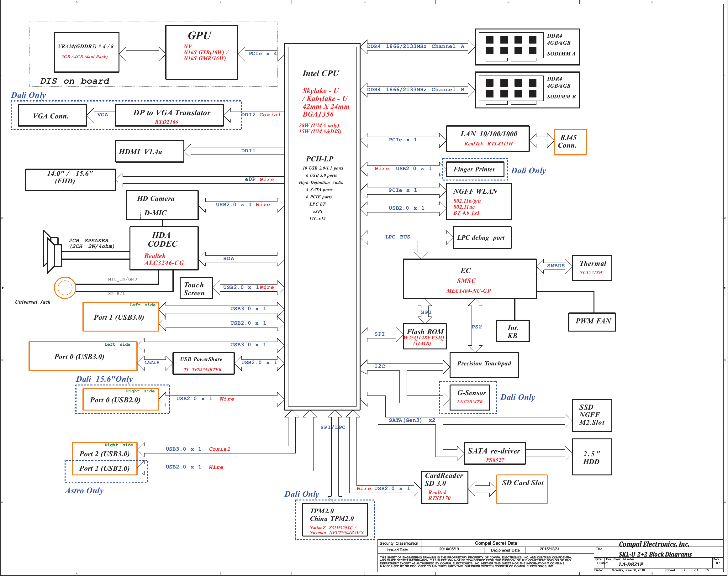This screenshot has height=576, width=728.
Task: Click the LA-D821P document number
Action: [x=630, y=564]
